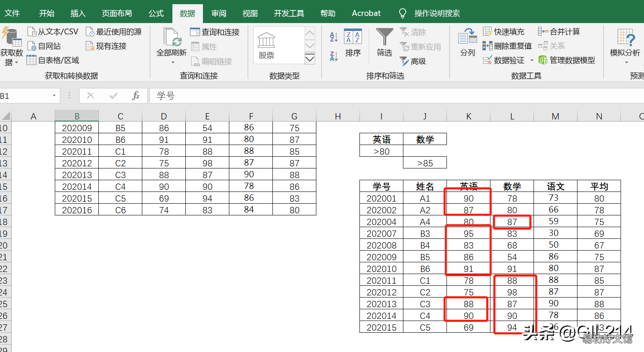Viewport: 644px width, 352px height.
Task: Open Consolidate (合并计算)
Action: pos(559,32)
